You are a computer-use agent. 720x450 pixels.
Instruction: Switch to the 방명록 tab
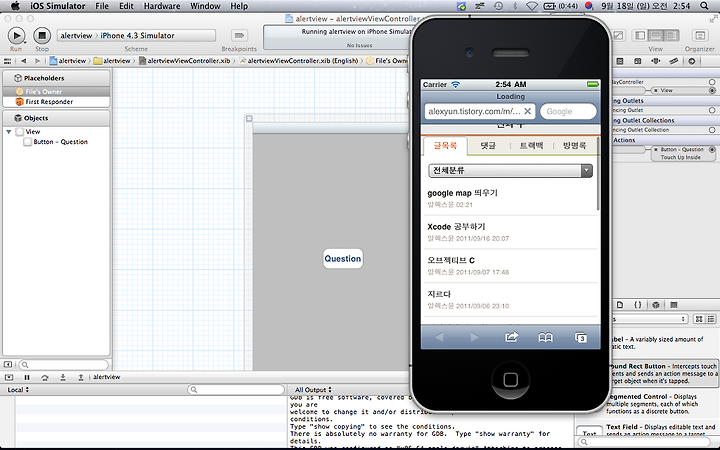[574, 146]
